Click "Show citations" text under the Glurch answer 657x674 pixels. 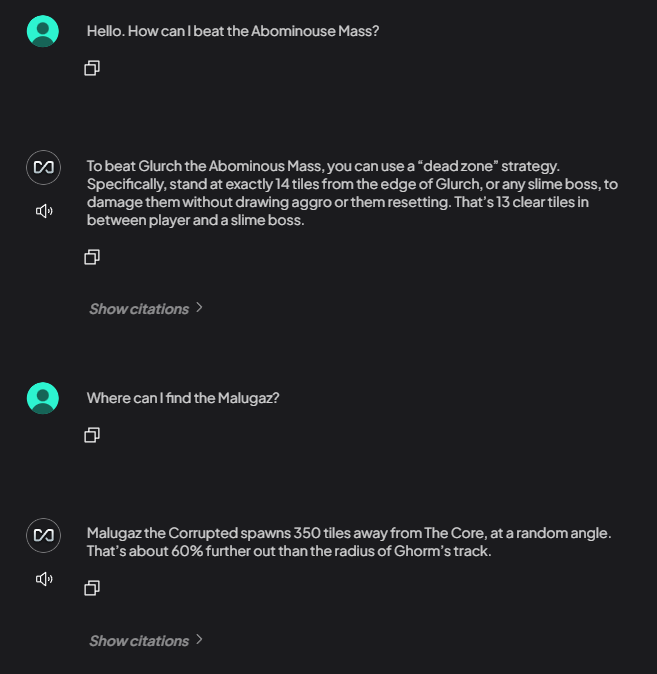coord(139,309)
